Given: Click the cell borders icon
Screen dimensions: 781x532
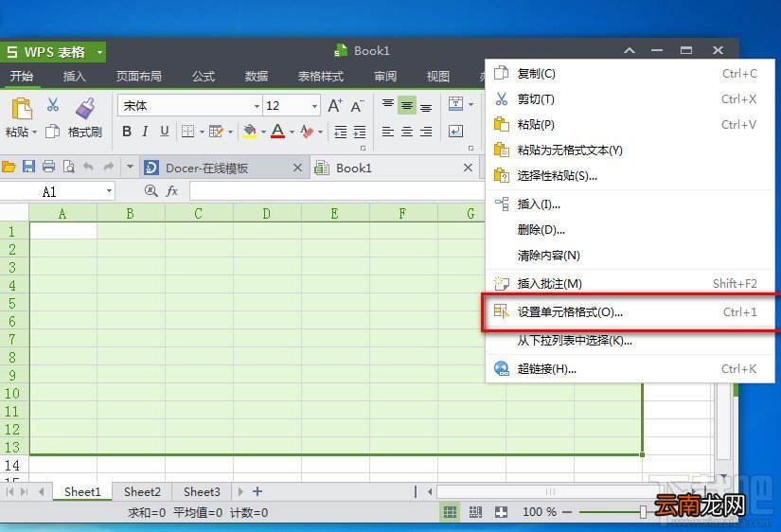Looking at the screenshot, I should pyautogui.click(x=187, y=132).
